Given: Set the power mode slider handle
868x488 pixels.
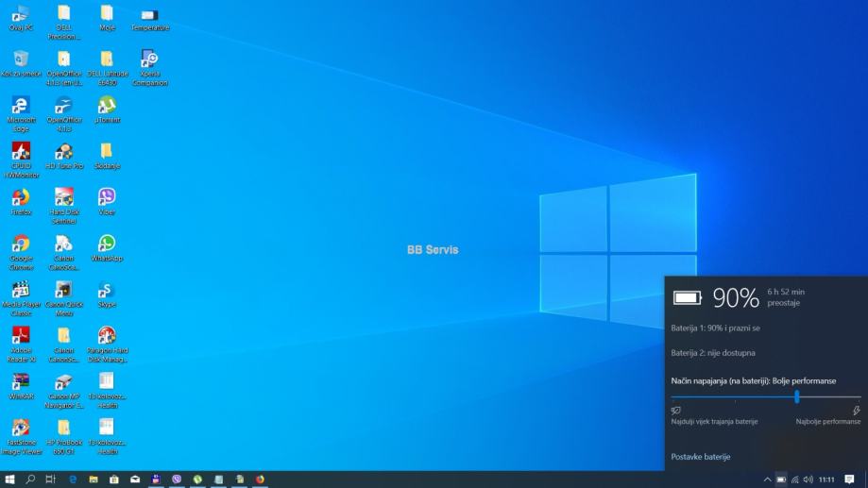Looking at the screenshot, I should 797,396.
